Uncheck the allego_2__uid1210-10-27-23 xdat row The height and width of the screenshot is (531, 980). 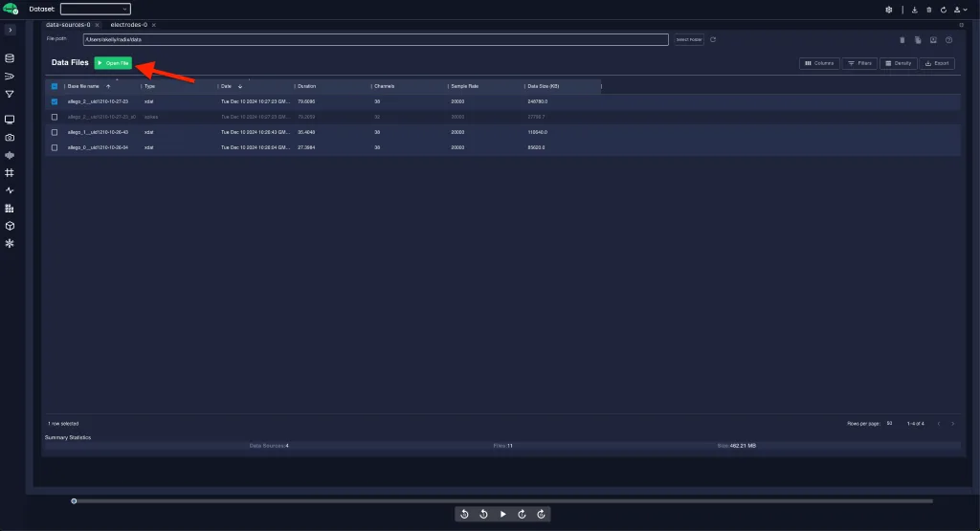(55, 101)
